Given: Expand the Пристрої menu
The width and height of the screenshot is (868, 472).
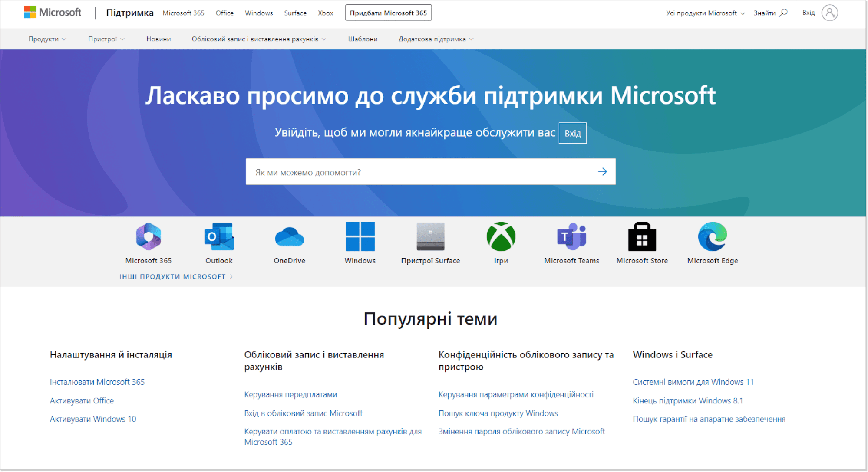Looking at the screenshot, I should point(106,39).
